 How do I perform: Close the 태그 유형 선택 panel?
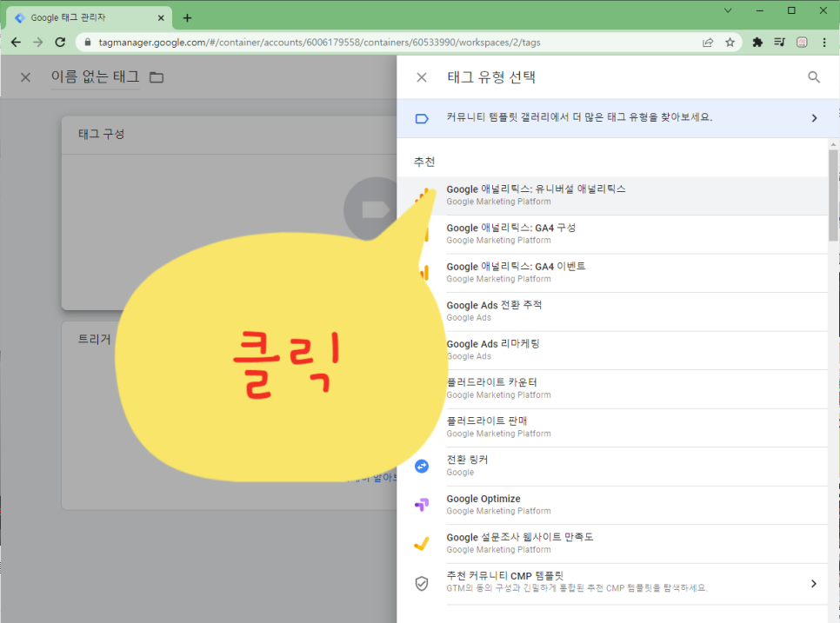point(422,77)
